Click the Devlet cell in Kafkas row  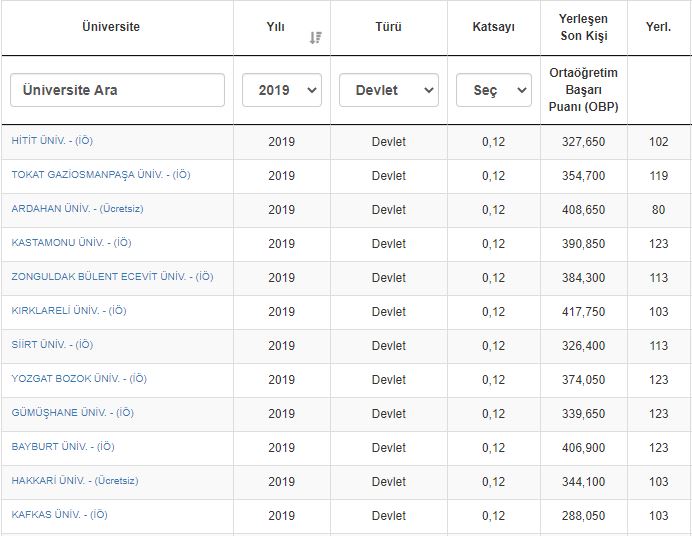click(388, 515)
